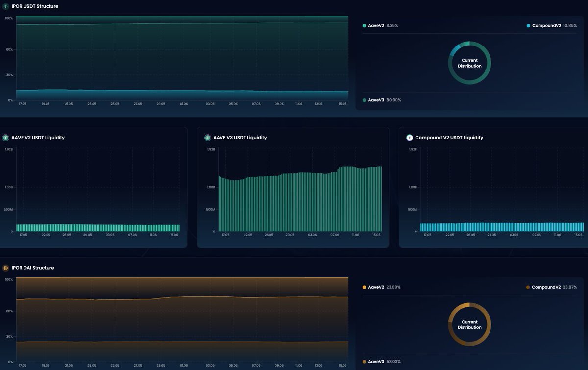Click the IPOR DAI Structure heading
Screen dimensions: 588x370
[x=33, y=268]
